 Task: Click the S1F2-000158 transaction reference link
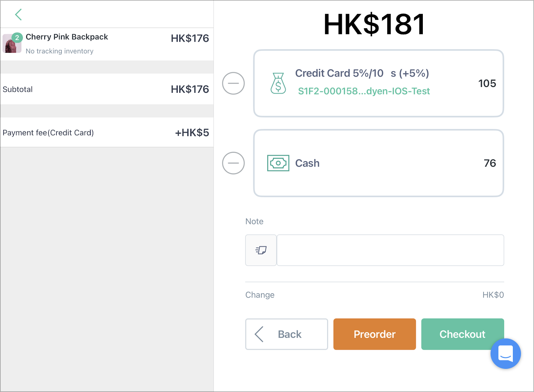pyautogui.click(x=364, y=91)
